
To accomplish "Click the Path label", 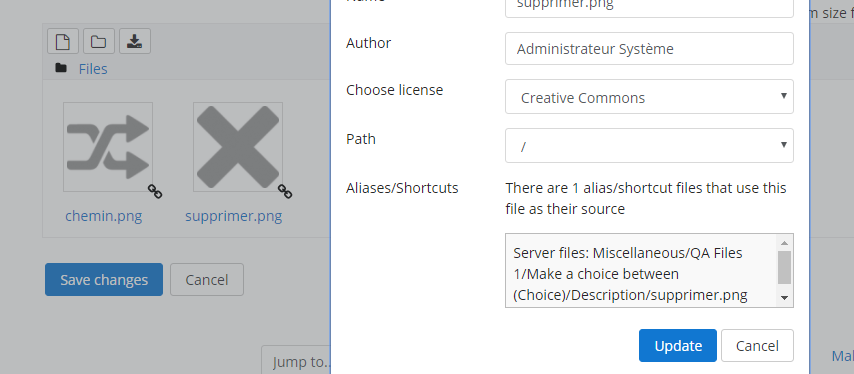I will point(361,139).
